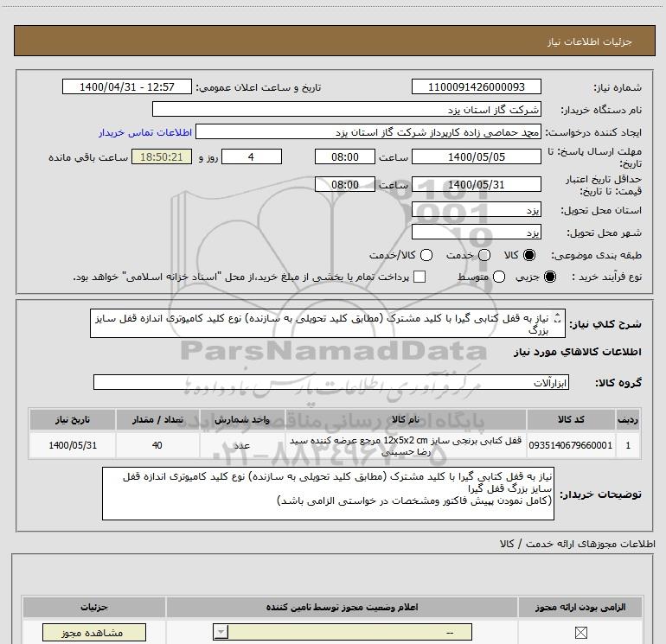This screenshot has width=666, height=644.
Task: Click the کد کالا column header
Action: [571, 419]
